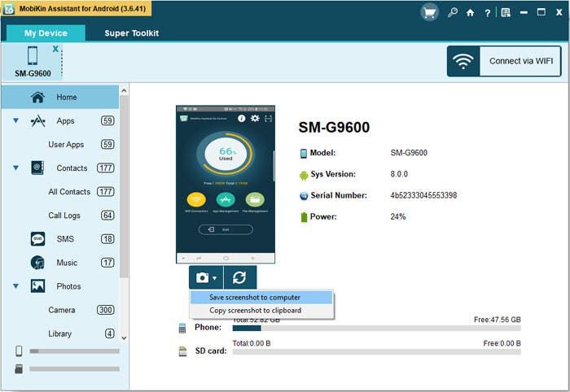Choose Copy screenshot to clipboard
The width and height of the screenshot is (570, 392).
[261, 311]
